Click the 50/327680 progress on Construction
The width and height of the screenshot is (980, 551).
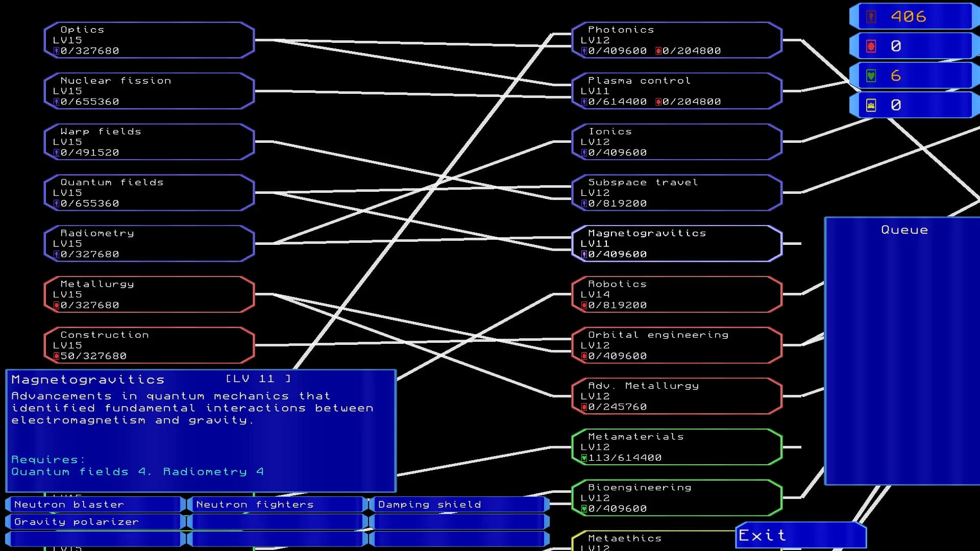tap(93, 356)
